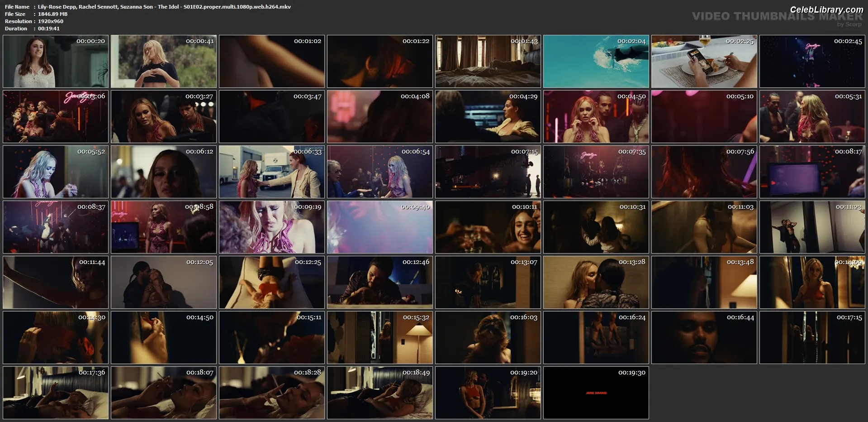Open the thumbnail at 00:00:20
The width and height of the screenshot is (868, 422).
click(56, 61)
